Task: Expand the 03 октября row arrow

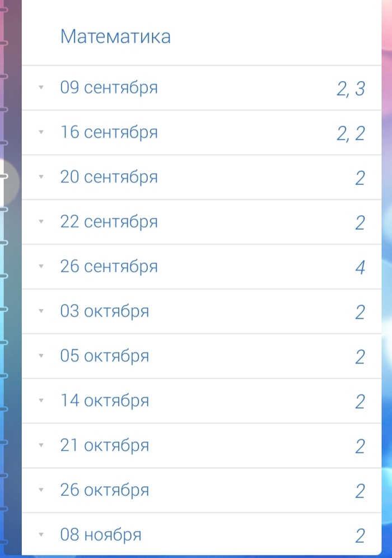Action: point(41,311)
